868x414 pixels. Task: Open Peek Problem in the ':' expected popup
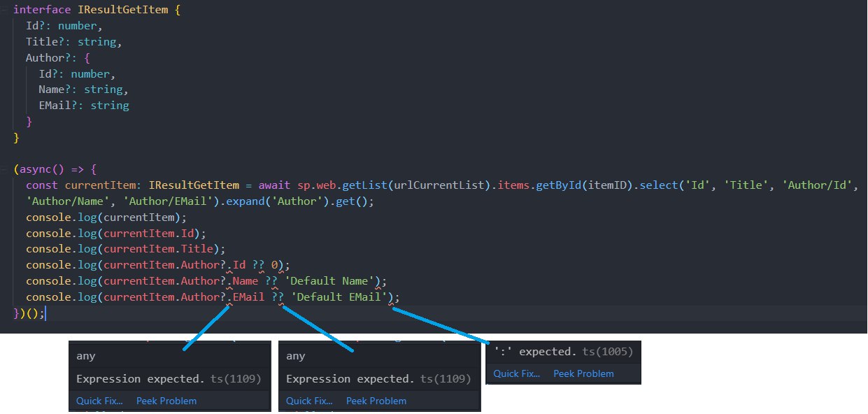[583, 373]
